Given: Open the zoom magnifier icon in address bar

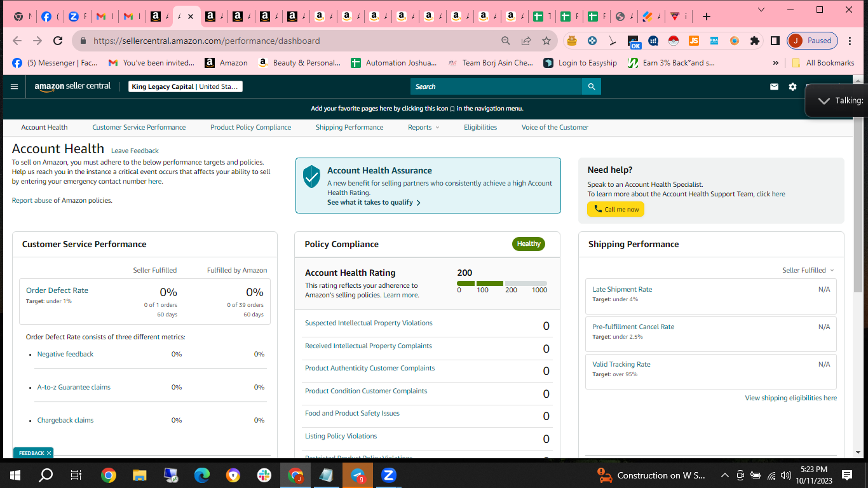Looking at the screenshot, I should tap(506, 41).
